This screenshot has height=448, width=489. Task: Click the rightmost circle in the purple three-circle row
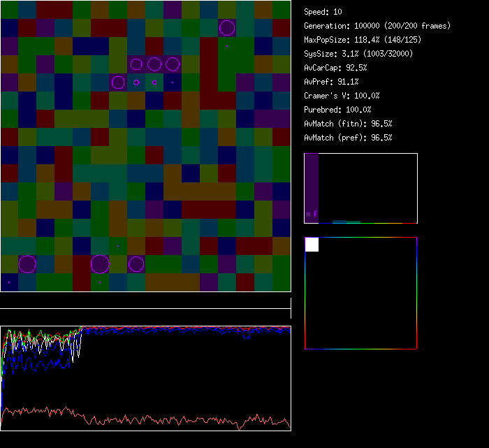coord(173,64)
